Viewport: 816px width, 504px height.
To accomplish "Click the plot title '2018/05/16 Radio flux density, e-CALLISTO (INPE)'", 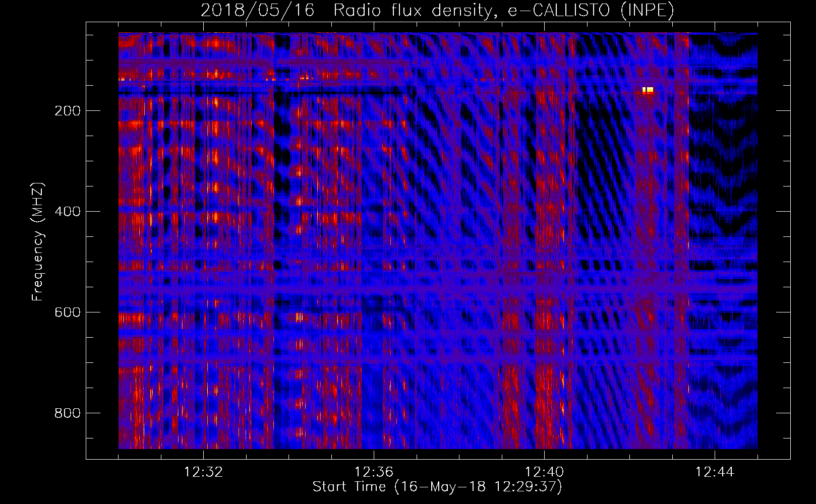I will [437, 10].
